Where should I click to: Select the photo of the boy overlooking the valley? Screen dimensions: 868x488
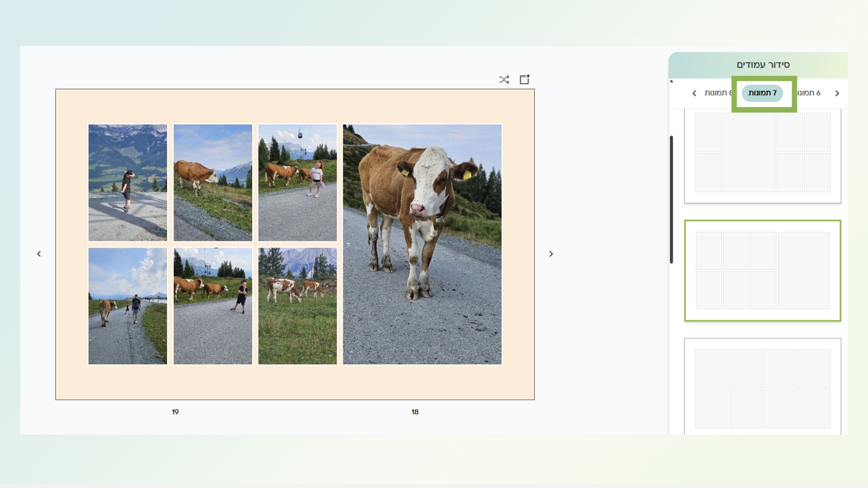pyautogui.click(x=127, y=183)
